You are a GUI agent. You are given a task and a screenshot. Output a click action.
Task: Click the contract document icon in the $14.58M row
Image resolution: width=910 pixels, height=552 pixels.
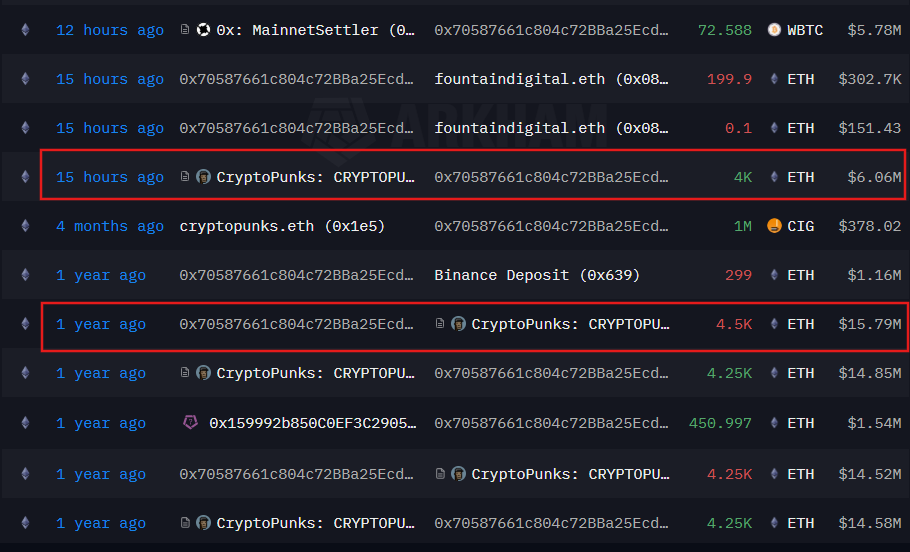click(185, 522)
